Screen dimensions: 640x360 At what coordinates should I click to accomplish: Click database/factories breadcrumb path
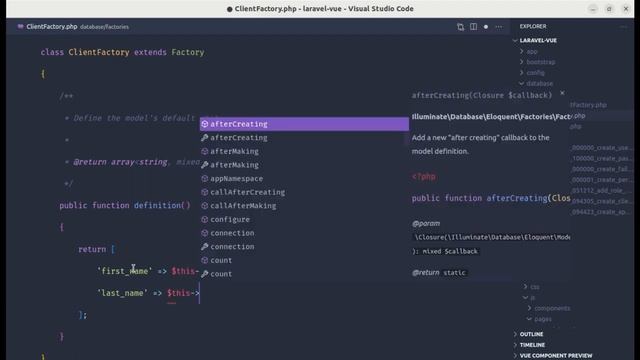(x=104, y=27)
